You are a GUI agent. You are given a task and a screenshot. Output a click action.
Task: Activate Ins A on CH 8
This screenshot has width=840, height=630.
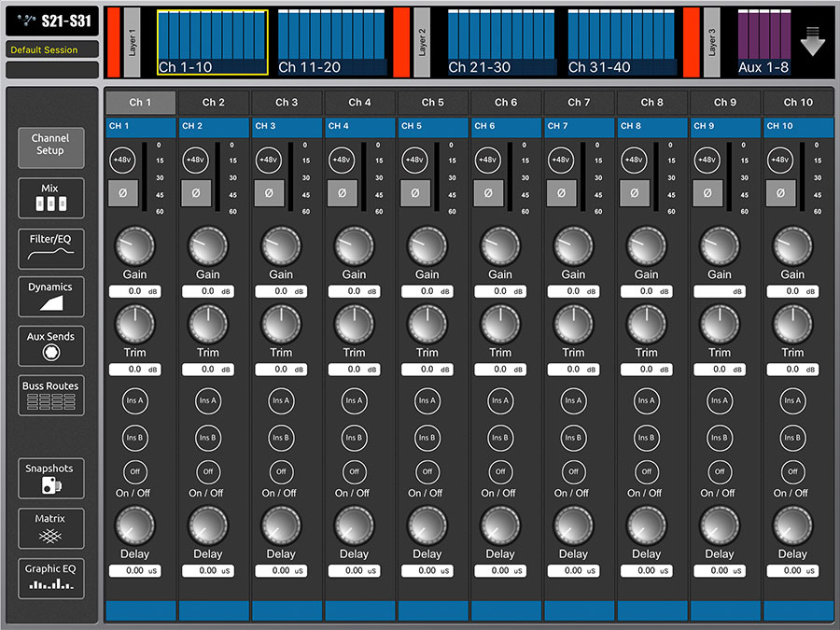pyautogui.click(x=646, y=400)
